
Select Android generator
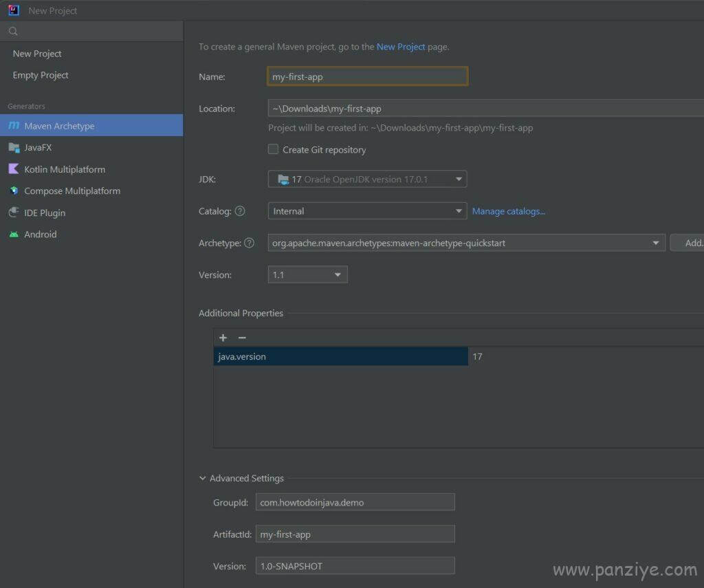(91, 234)
